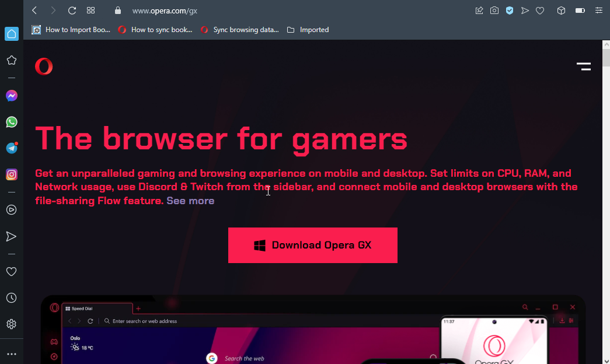Viewport: 610px width, 364px height.
Task: Open WhatsApp in the sidebar
Action: 11,122
